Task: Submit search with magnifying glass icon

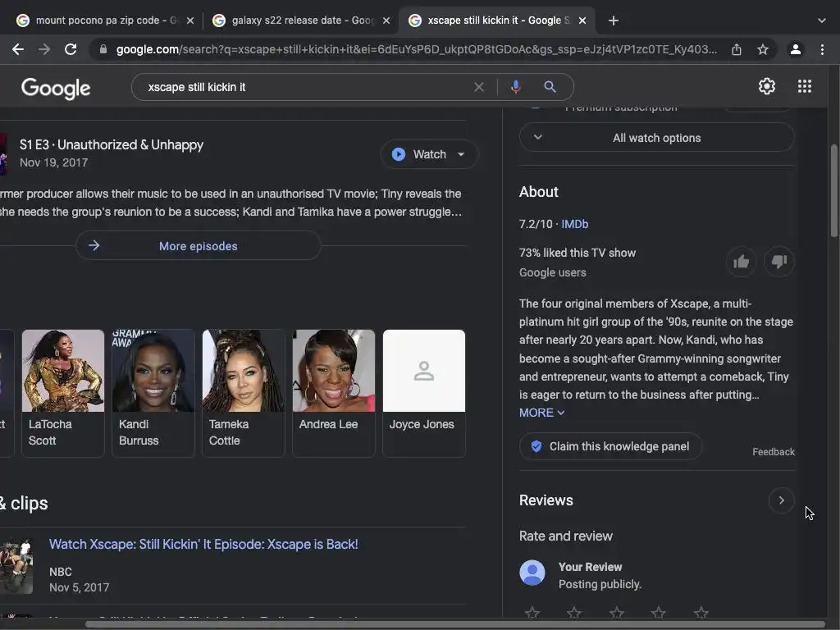Action: [550, 87]
